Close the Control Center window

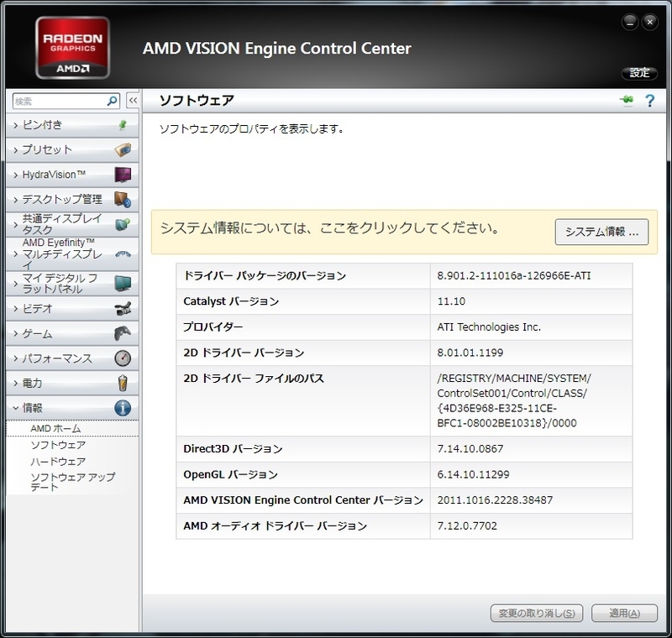pyautogui.click(x=649, y=22)
